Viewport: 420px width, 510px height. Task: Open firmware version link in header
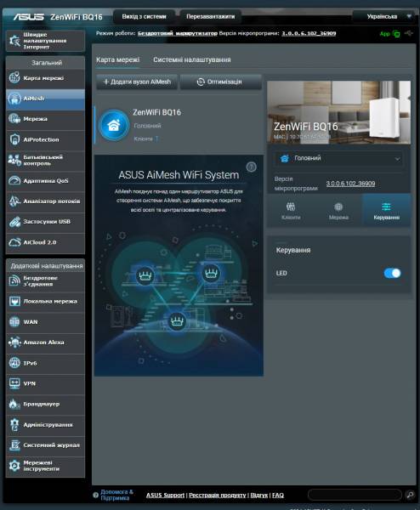point(309,33)
